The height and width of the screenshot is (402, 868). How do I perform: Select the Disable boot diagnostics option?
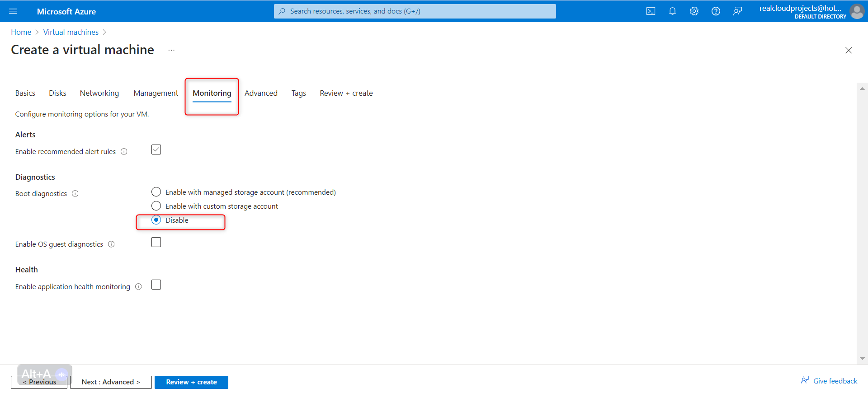[x=156, y=220]
